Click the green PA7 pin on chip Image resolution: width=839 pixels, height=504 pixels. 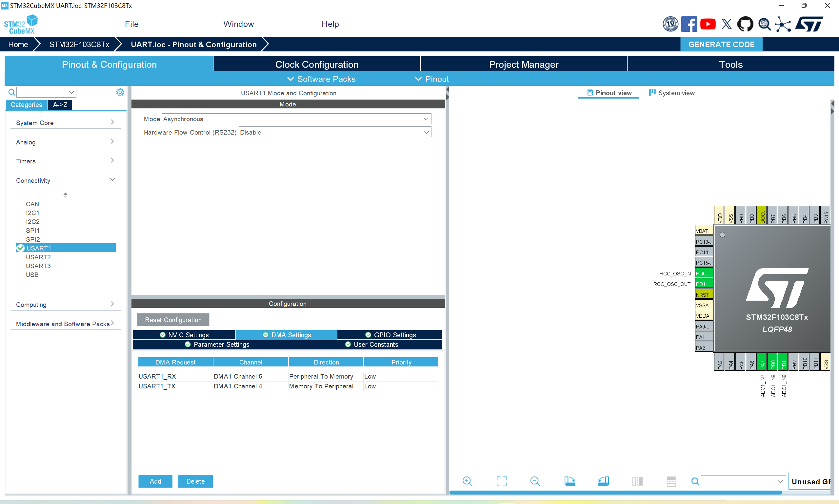[x=762, y=363]
